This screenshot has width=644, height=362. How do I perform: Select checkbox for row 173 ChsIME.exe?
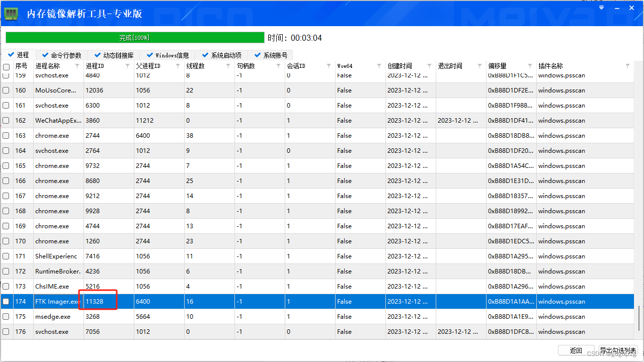6,287
